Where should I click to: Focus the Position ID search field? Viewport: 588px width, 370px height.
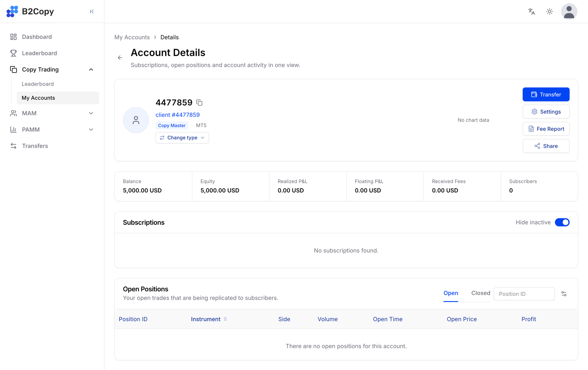coord(524,294)
